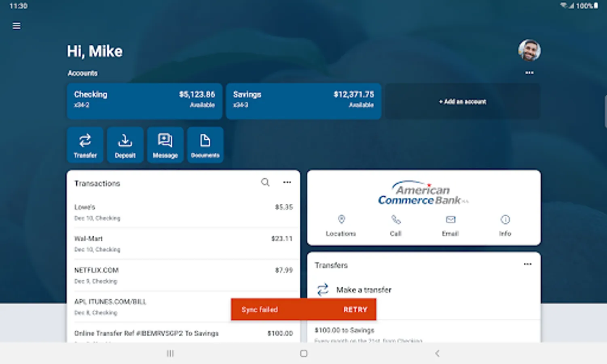Screen dimensions: 607x364
Task: Open the hamburger navigation menu
Action: pyautogui.click(x=17, y=26)
